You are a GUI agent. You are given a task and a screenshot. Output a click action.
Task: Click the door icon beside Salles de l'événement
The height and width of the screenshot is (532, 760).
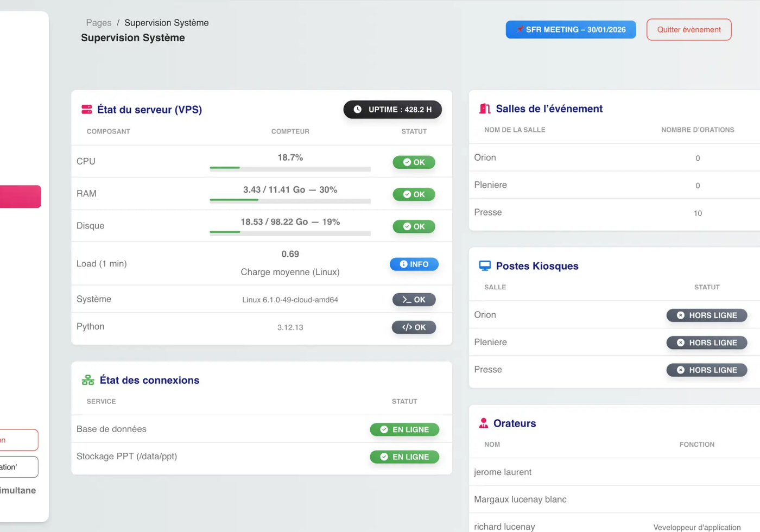click(485, 109)
